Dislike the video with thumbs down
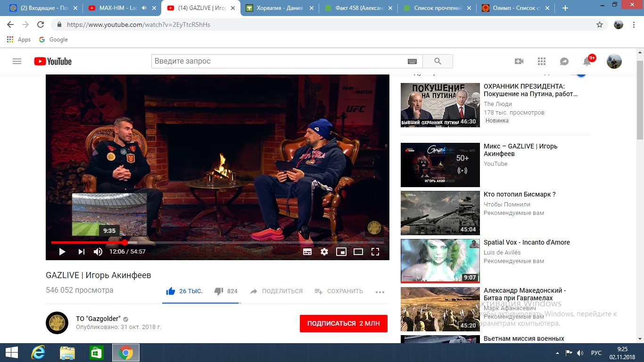Image resolution: width=644 pixels, height=362 pixels. click(219, 291)
